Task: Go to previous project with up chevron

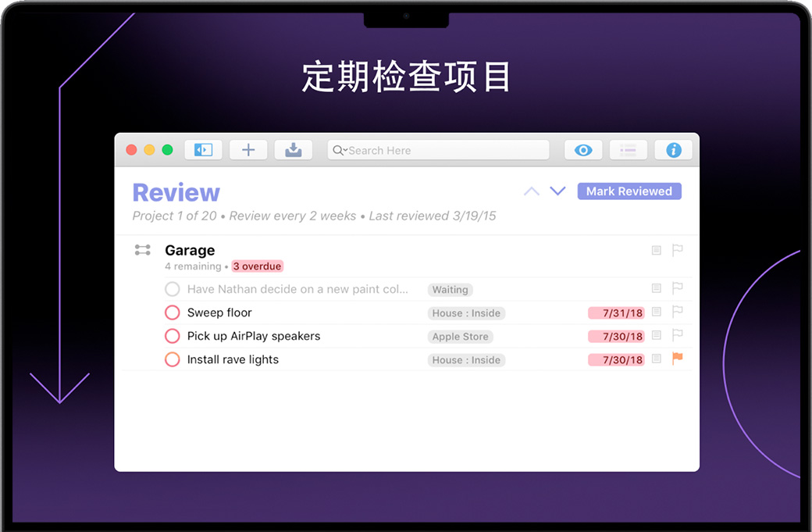Action: coord(532,191)
